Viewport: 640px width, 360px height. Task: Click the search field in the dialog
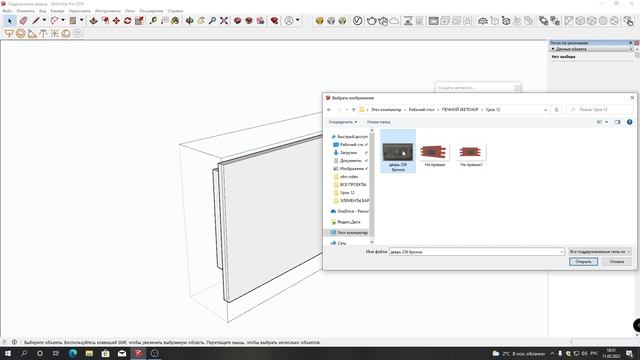click(x=599, y=110)
